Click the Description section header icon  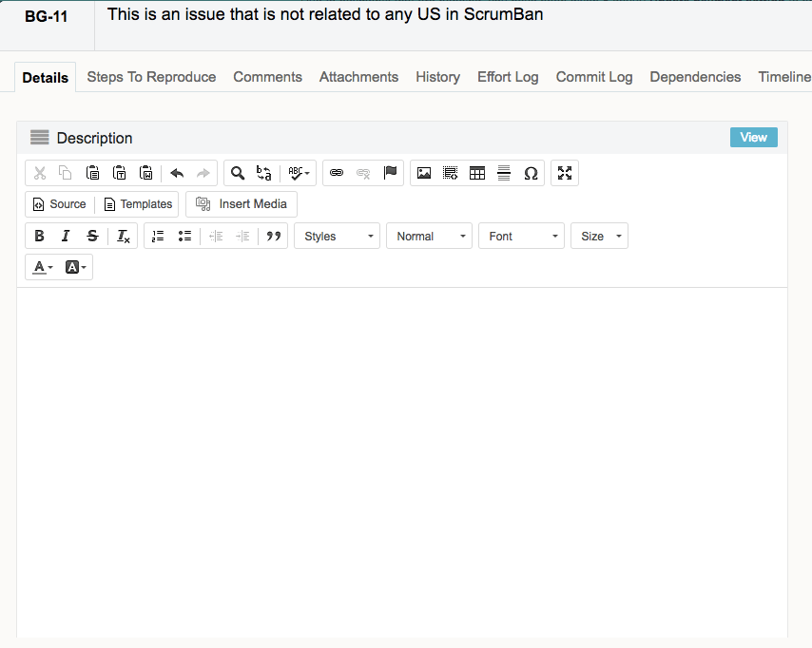coord(39,137)
